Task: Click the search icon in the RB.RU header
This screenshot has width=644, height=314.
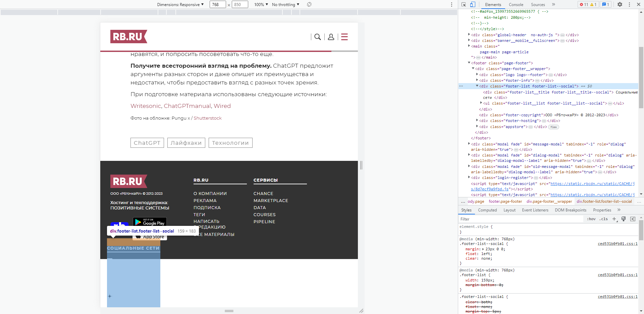Action: (318, 37)
